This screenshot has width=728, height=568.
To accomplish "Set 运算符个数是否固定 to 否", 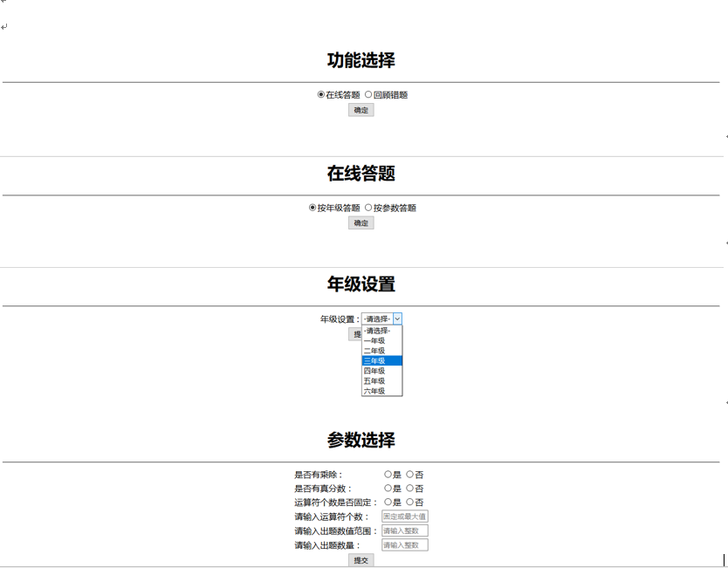I will (409, 502).
